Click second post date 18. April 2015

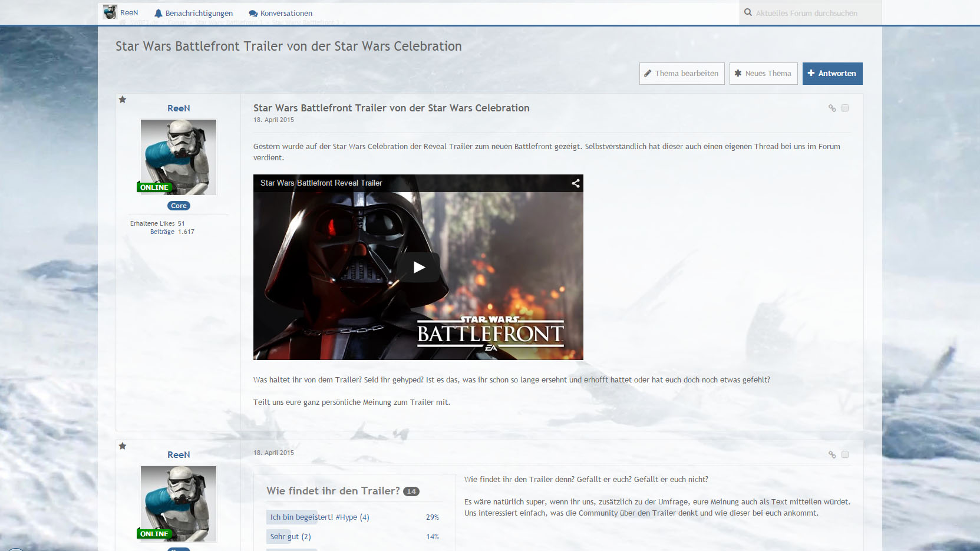point(273,453)
